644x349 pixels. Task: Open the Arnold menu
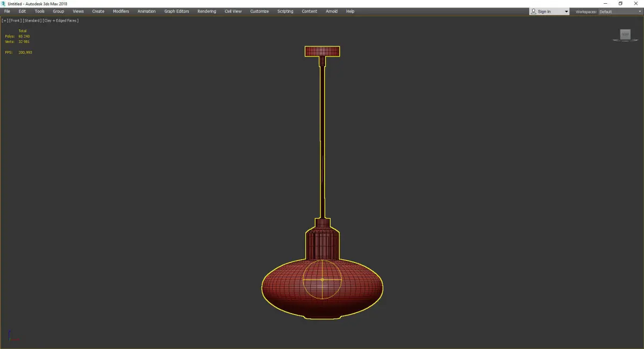[x=332, y=11]
